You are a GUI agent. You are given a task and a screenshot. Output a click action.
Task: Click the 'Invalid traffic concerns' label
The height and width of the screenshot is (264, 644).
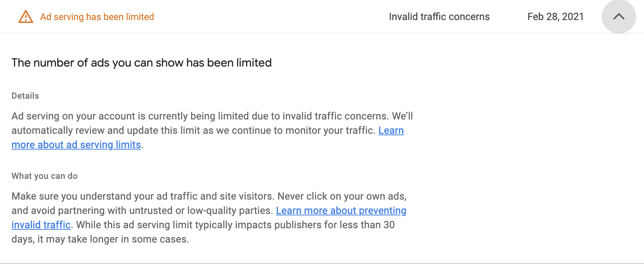click(439, 17)
